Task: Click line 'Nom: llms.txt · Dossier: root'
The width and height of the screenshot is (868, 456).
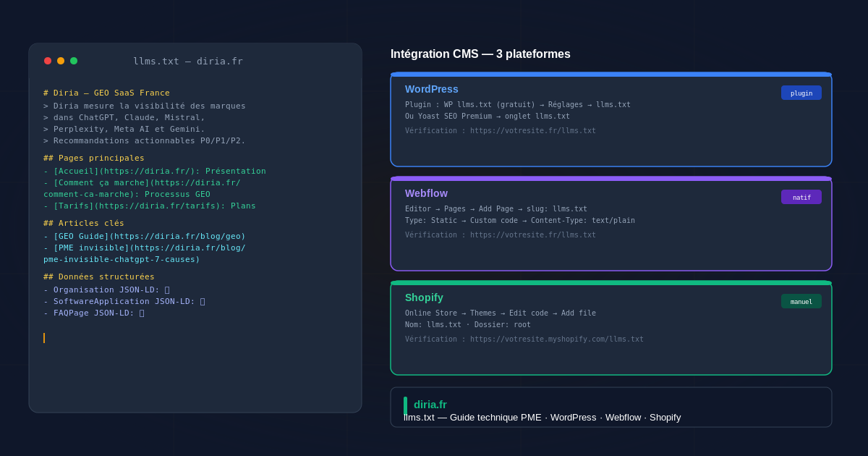Action: tap(468, 324)
